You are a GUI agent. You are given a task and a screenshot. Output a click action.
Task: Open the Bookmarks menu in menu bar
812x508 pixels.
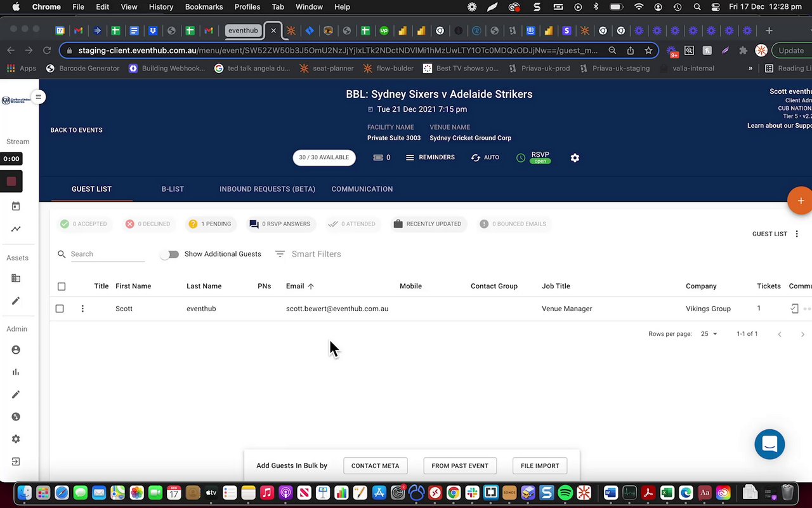pyautogui.click(x=204, y=7)
